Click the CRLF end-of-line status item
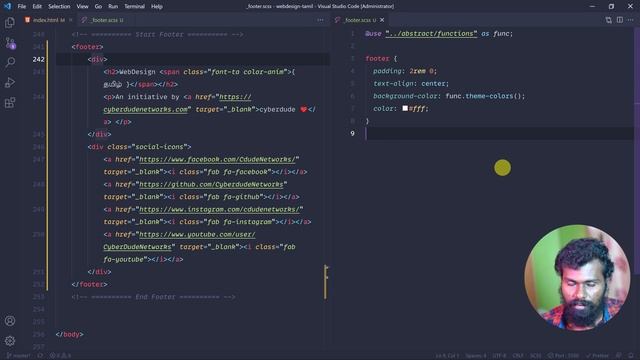Screen dimensions: 640x360 tap(518, 356)
